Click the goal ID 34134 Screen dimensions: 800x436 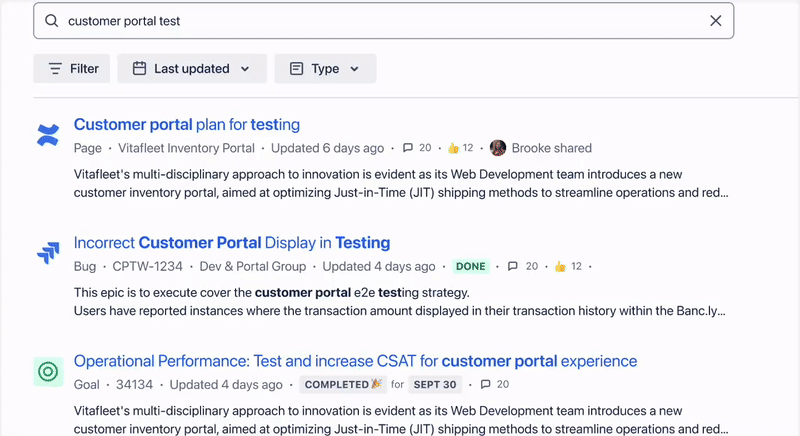coord(134,384)
